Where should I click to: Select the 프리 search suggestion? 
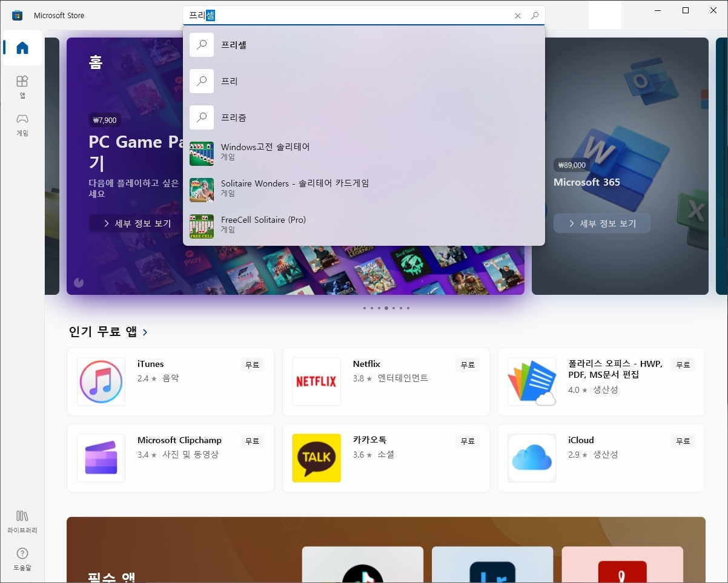point(364,81)
